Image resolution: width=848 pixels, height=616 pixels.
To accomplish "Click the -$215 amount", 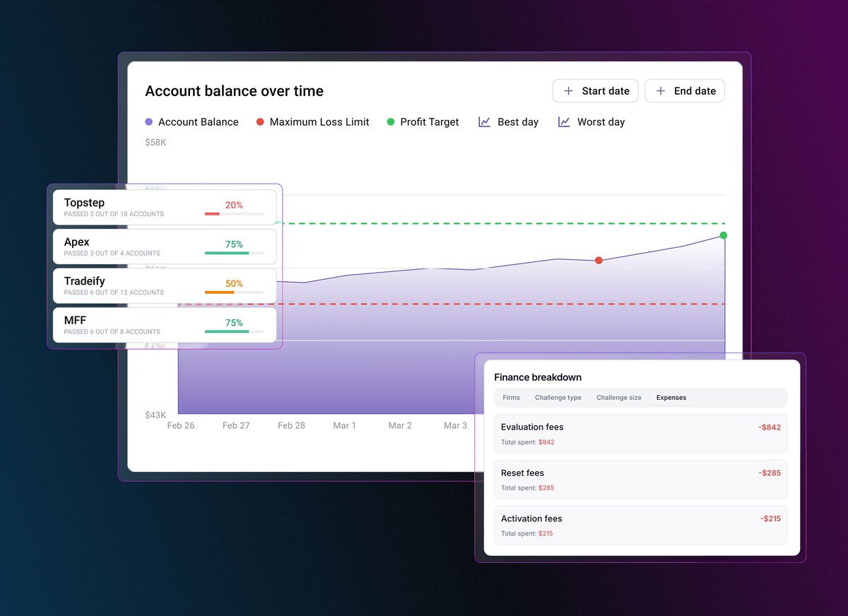I will point(770,519).
